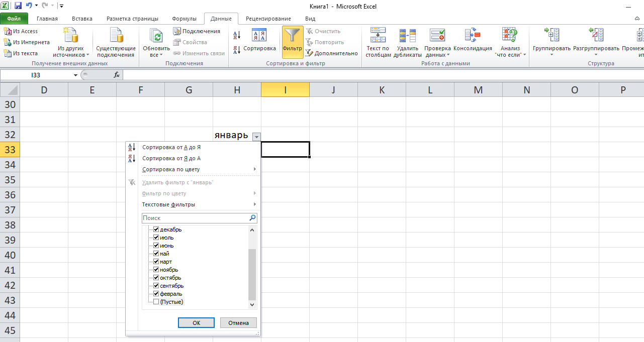Click the Name Box showing I33
644x342 pixels.
click(36, 75)
